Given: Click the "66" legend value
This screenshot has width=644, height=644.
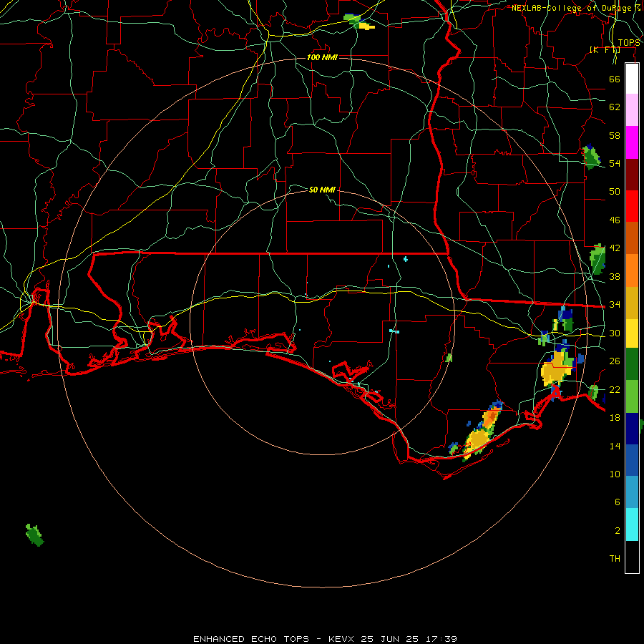Looking at the screenshot, I should tap(615, 79).
